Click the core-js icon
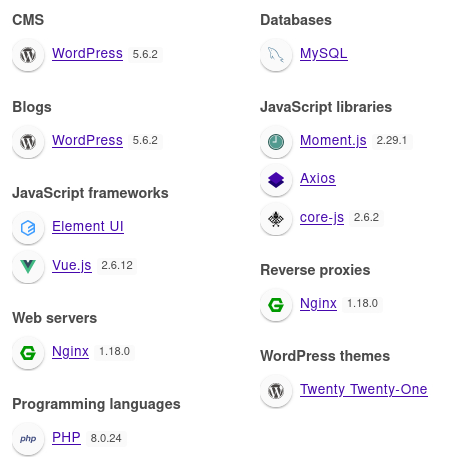Image resolution: width=462 pixels, height=468 pixels. [x=276, y=219]
